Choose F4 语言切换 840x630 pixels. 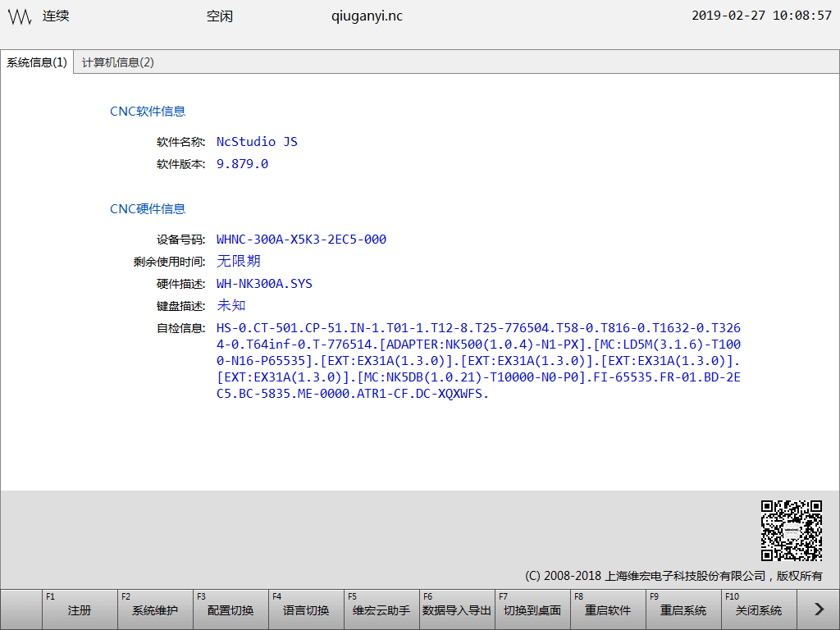tap(307, 609)
